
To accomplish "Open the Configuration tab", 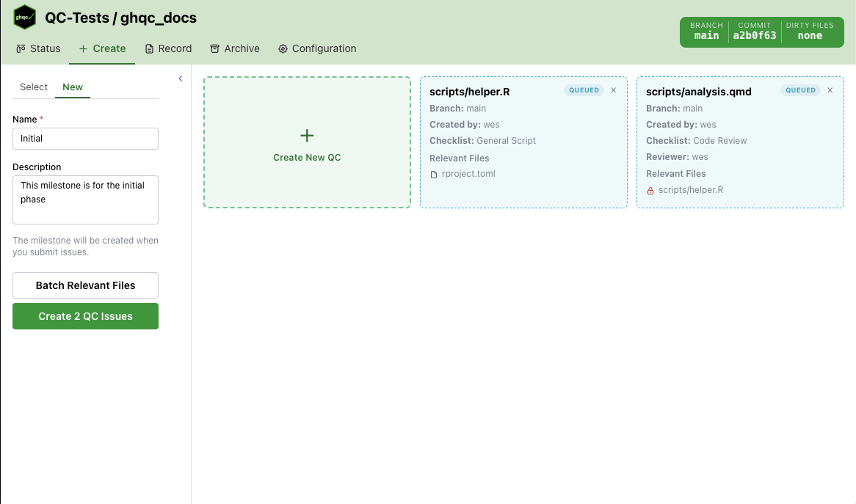I will [316, 48].
